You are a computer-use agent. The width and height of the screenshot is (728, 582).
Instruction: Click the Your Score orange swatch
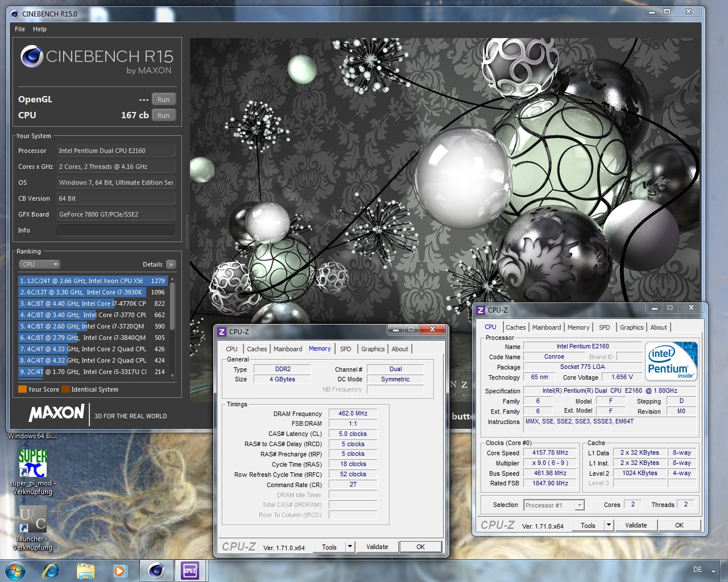tap(22, 389)
